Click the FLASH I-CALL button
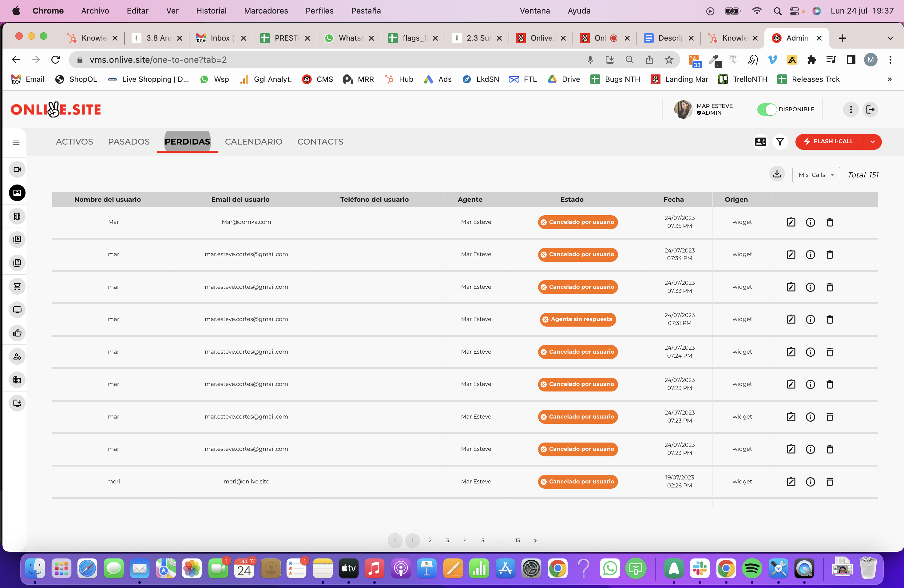904x588 pixels. (829, 142)
